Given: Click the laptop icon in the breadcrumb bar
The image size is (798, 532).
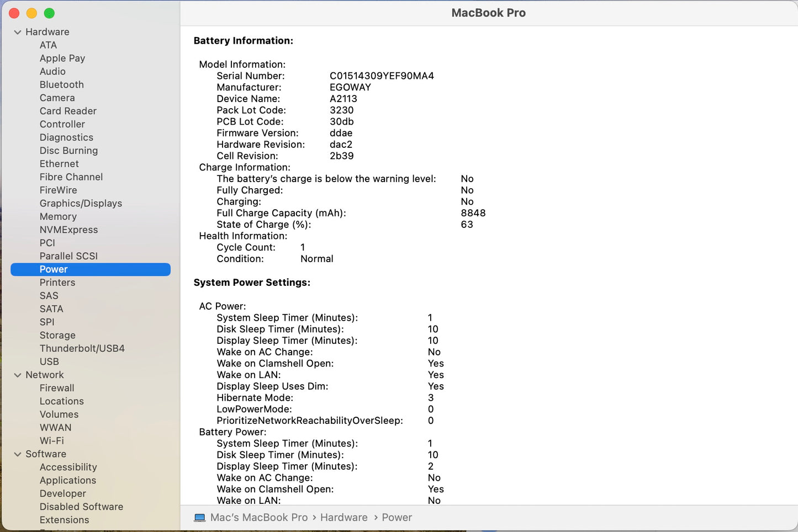Looking at the screenshot, I should point(200,517).
